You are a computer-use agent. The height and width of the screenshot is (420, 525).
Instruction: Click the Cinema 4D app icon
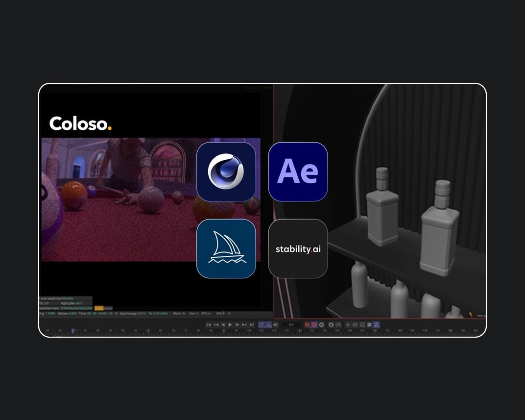(226, 172)
